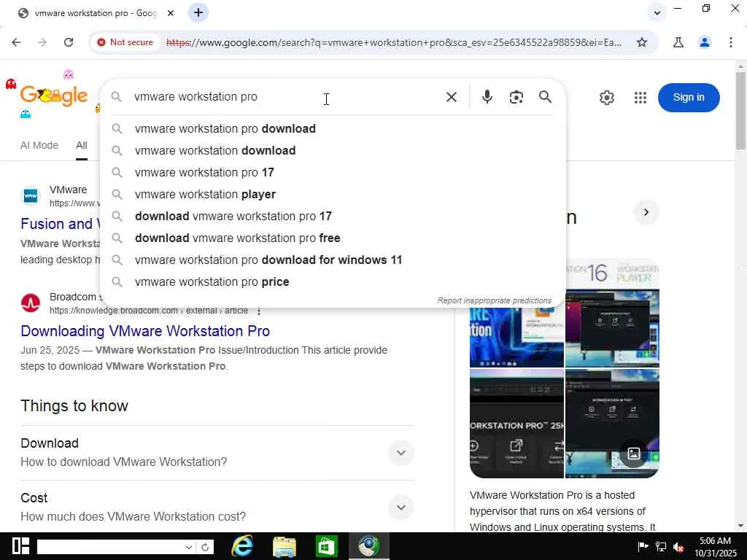747x560 pixels.
Task: Open File Explorer from the taskbar
Action: (x=285, y=546)
